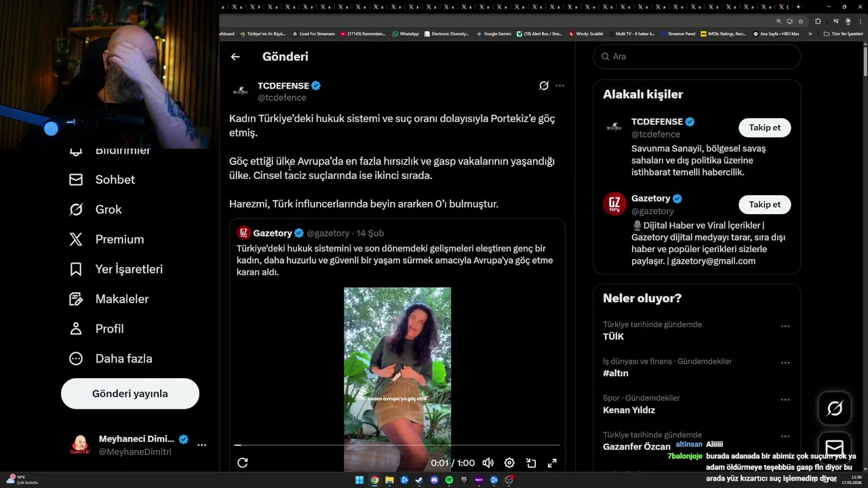868x488 pixels.
Task: Open Sohbet messages in sidebar
Action: [102, 180]
